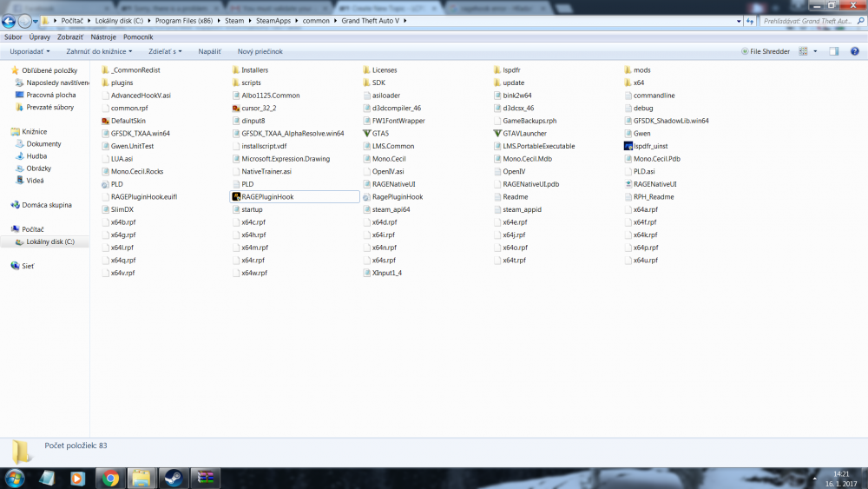Expand the Usporiadať dropdown menu
The height and width of the screenshot is (489, 868).
coord(30,51)
